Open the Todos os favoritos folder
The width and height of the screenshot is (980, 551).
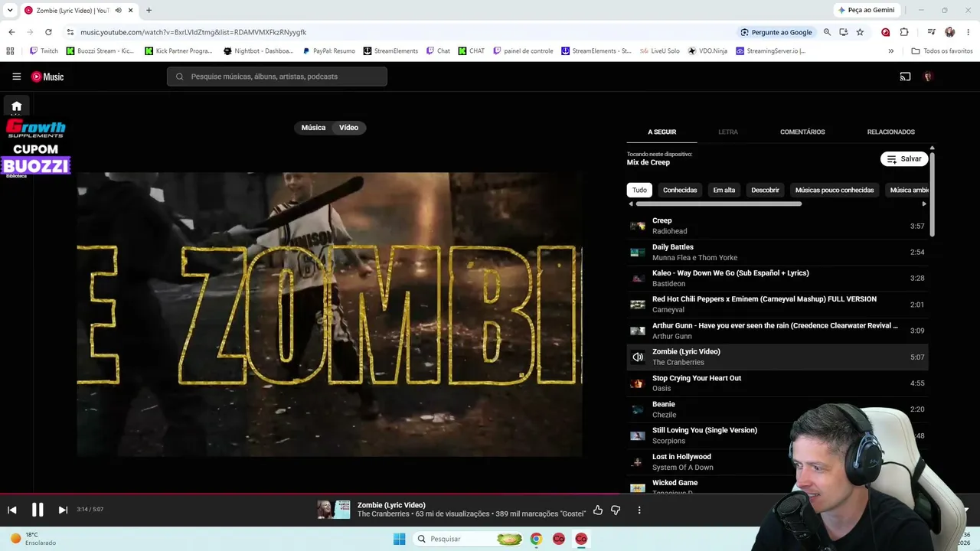click(942, 51)
